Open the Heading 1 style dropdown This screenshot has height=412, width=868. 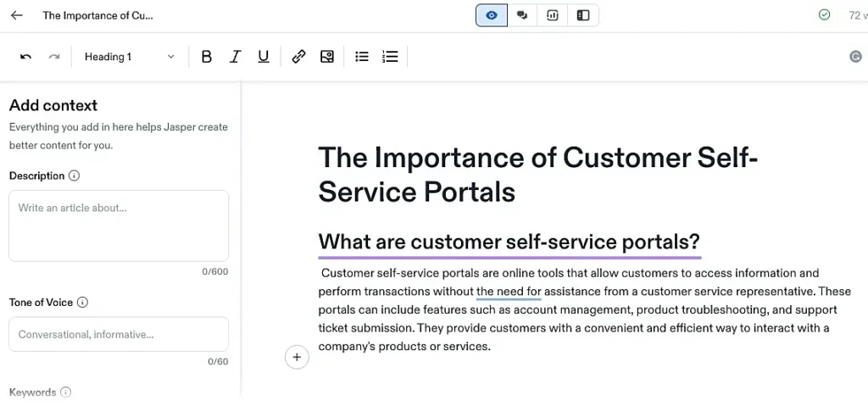click(130, 57)
